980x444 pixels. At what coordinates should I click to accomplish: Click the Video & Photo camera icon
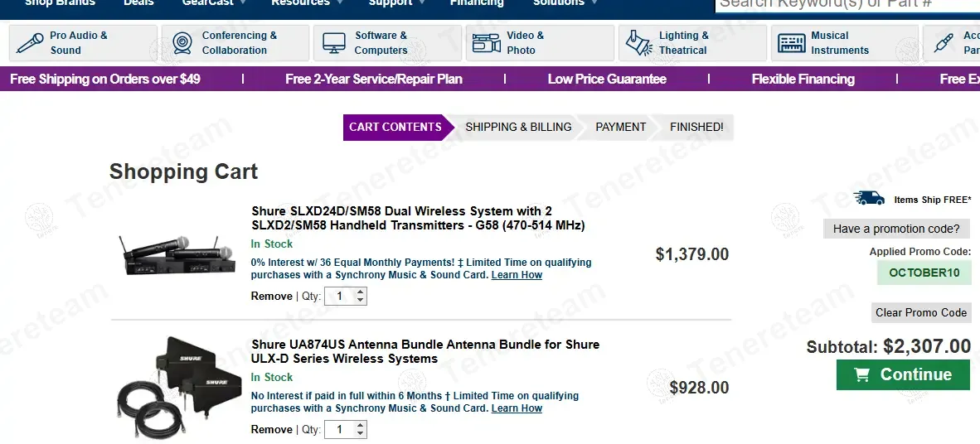tap(487, 42)
